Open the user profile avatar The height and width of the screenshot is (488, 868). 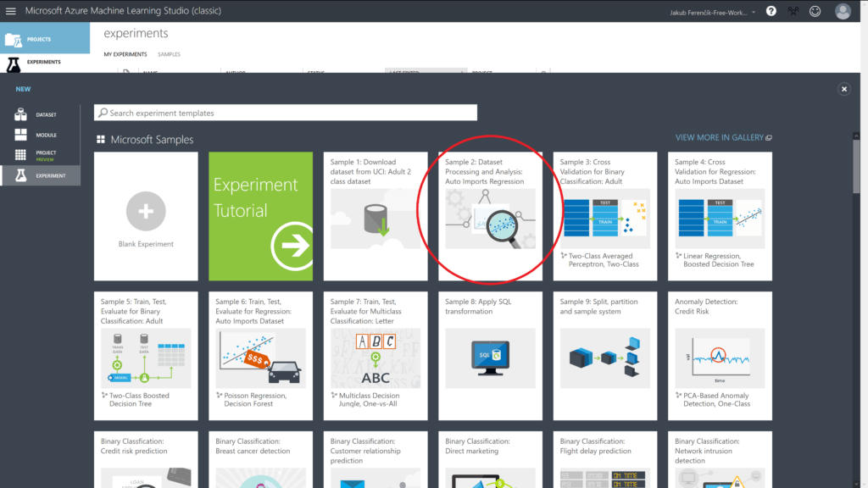pyautogui.click(x=843, y=11)
